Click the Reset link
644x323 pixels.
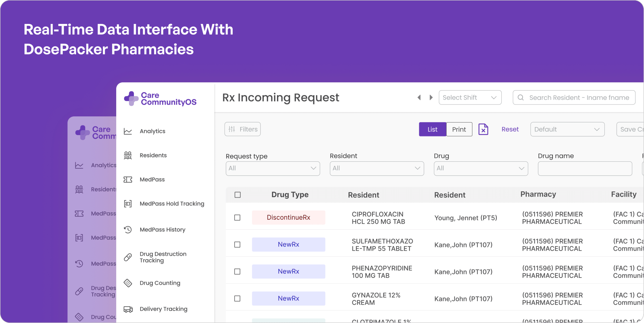510,129
